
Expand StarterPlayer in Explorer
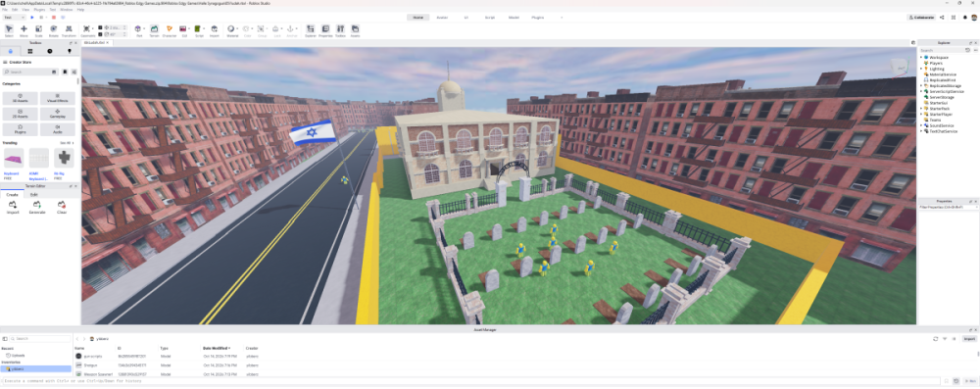coord(921,115)
